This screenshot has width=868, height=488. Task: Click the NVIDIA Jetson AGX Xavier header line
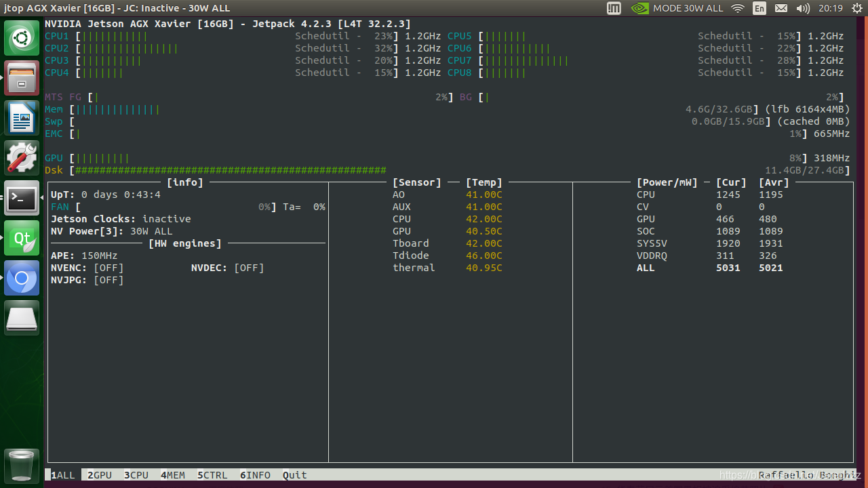[228, 24]
